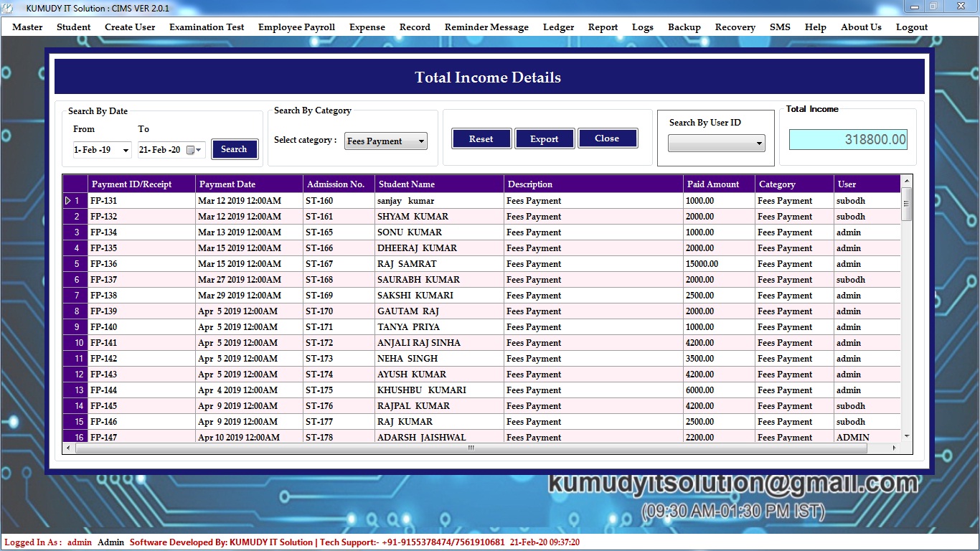Screen dimensions: 980x551
Task: Click the horizontal scrollbar left arrow
Action: [x=69, y=448]
